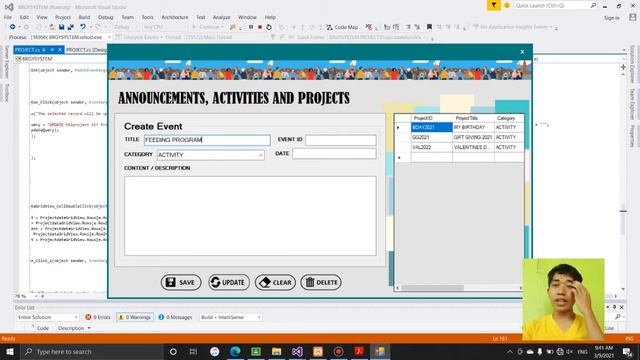Click the GIFT GIVING 2021 cell
The width and height of the screenshot is (640, 360).
click(473, 138)
